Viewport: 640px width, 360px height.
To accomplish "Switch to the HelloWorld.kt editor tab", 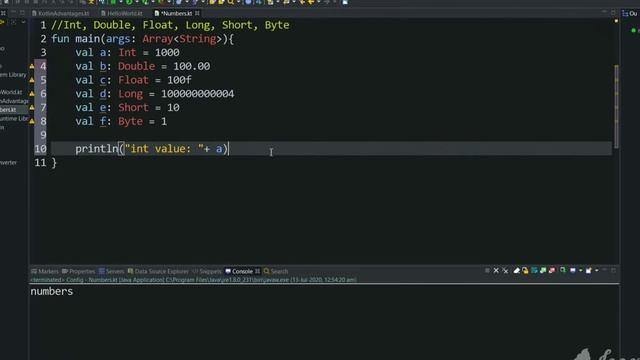I will coord(122,13).
